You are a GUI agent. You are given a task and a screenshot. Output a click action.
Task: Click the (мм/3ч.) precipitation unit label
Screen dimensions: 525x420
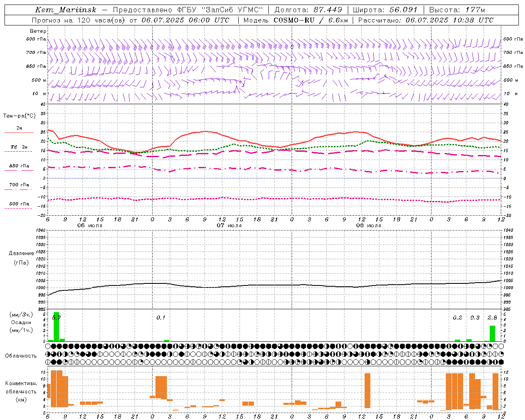[21, 315]
